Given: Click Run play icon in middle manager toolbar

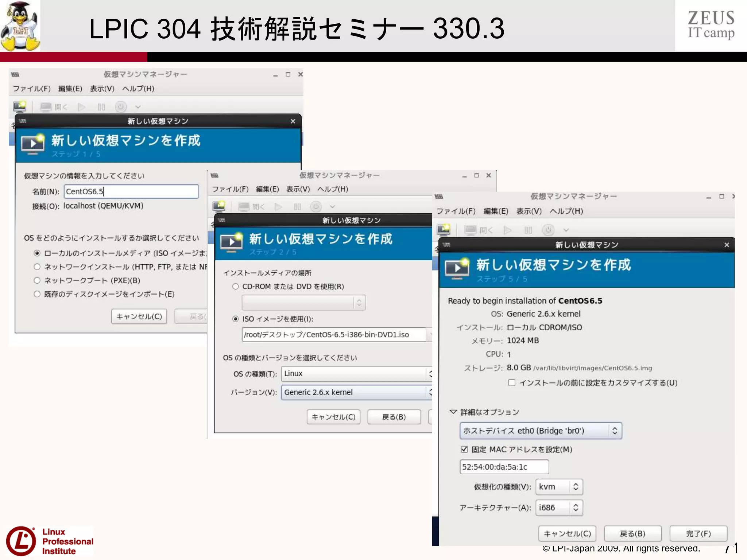Looking at the screenshot, I should (x=278, y=207).
